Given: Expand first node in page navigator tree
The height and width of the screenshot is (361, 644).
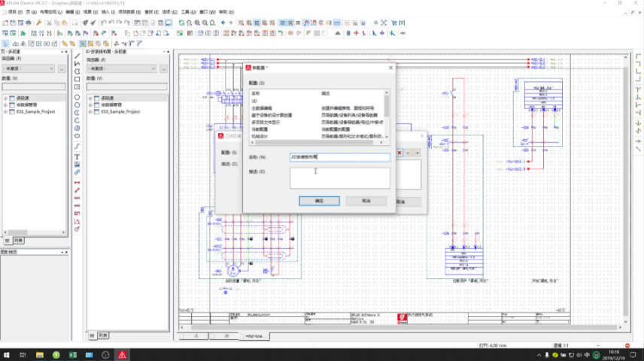Looking at the screenshot, I should point(5,99).
